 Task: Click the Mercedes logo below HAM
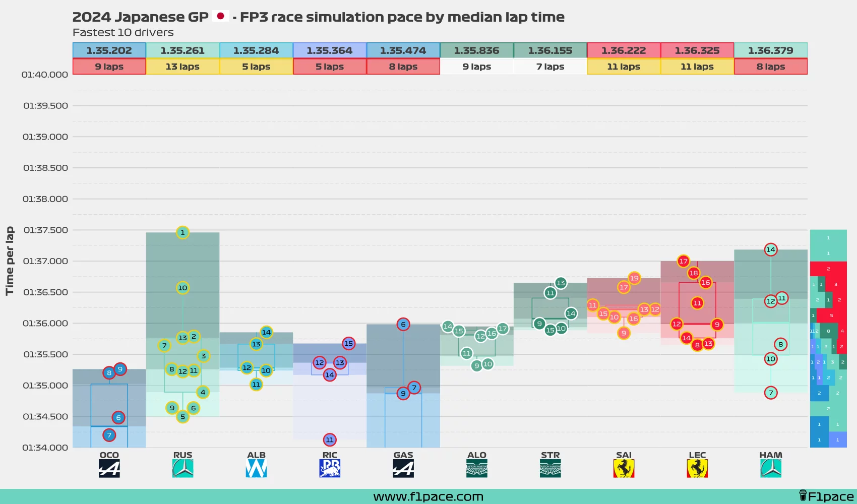click(x=770, y=467)
